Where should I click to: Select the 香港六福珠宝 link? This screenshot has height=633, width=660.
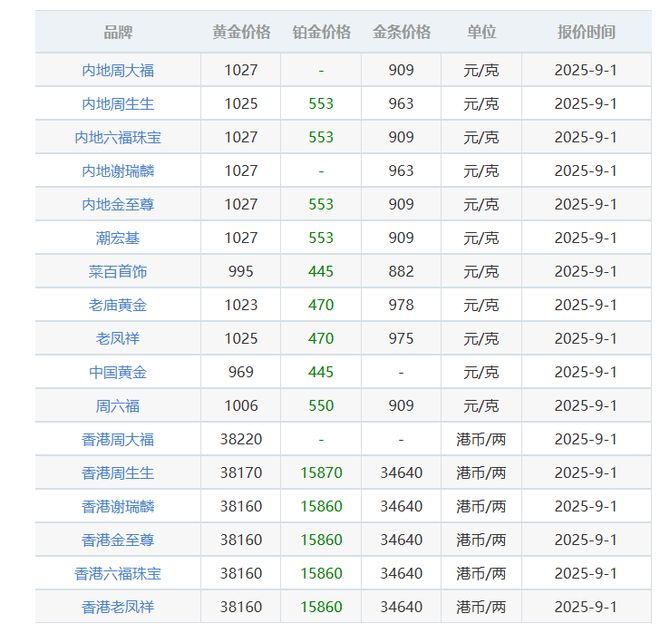(x=118, y=574)
